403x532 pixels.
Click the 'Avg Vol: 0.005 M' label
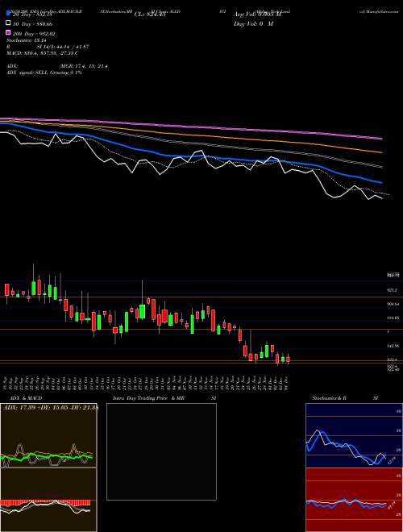[x=257, y=15]
